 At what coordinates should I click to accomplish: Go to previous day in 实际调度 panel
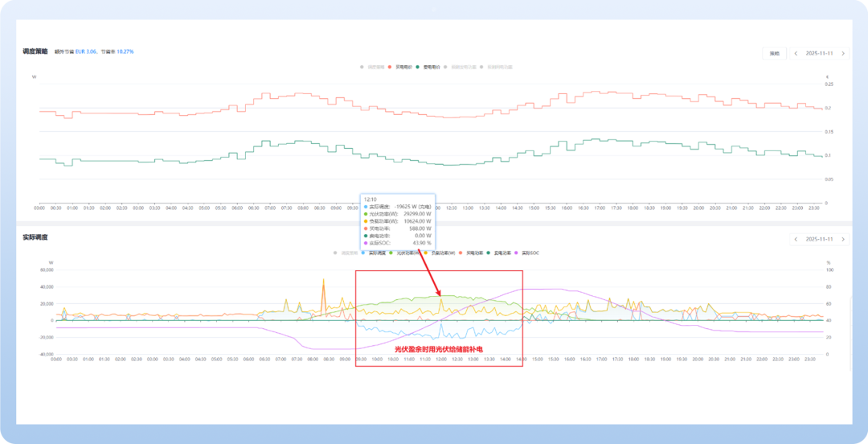coord(796,239)
